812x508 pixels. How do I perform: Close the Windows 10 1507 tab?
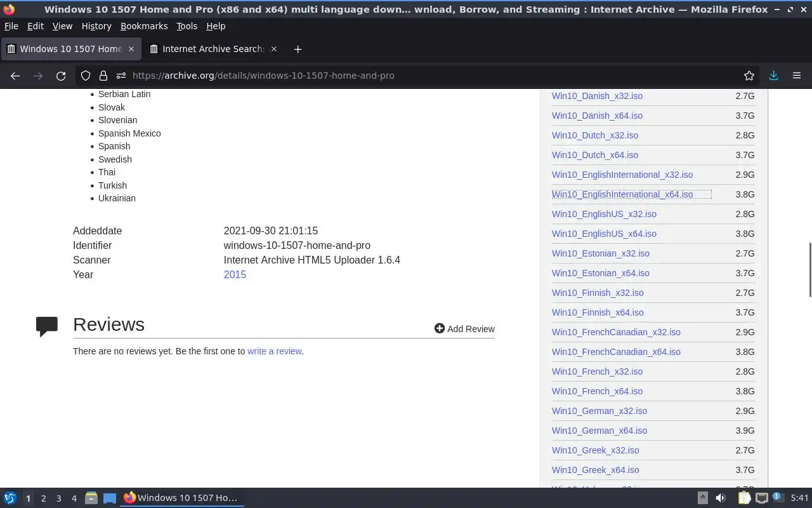[131, 49]
